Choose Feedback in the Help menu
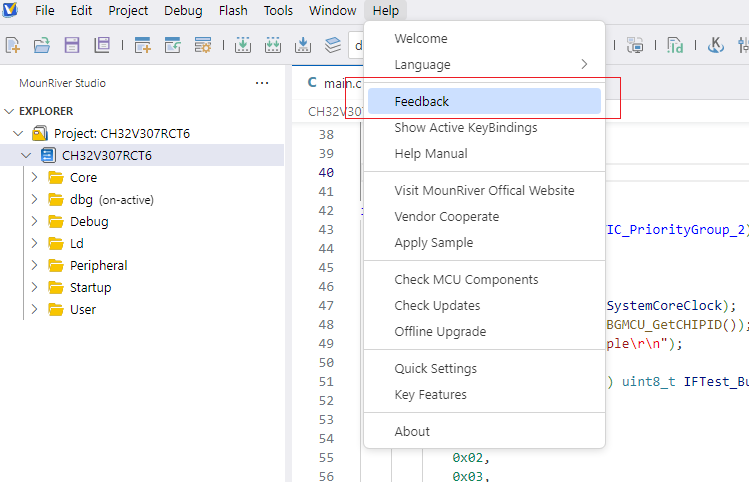This screenshot has height=482, width=749. coord(484,101)
